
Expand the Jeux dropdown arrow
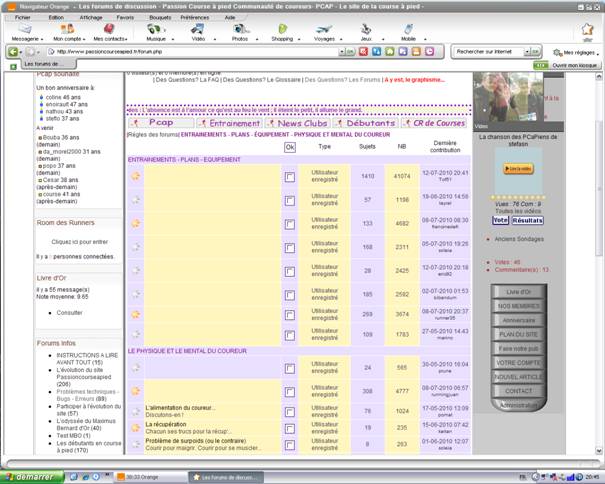[383, 39]
